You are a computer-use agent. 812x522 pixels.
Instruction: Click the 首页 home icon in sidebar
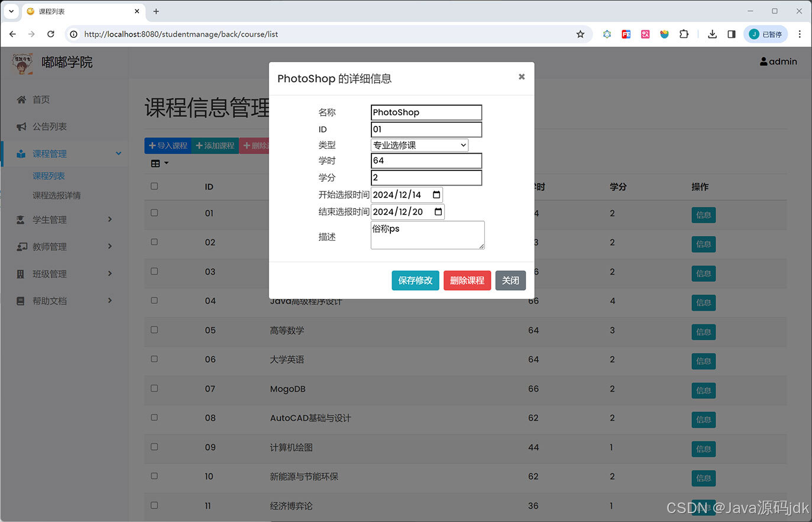(21, 99)
